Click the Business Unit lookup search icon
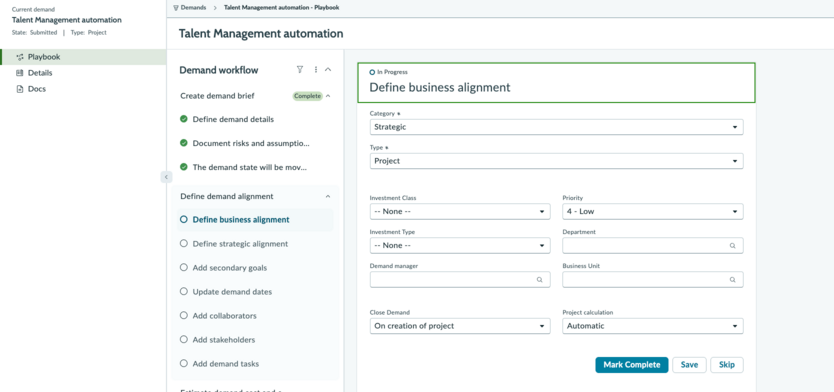 click(x=732, y=280)
